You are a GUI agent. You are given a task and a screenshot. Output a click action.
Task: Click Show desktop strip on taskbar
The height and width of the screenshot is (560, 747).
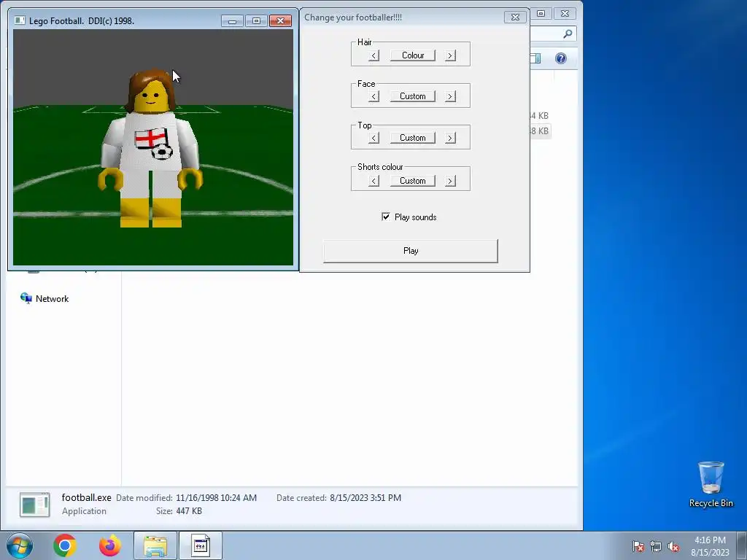click(742, 545)
